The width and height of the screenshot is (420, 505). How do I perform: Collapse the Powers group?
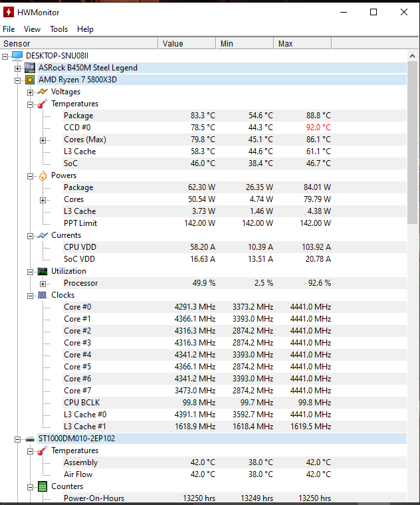(30, 176)
